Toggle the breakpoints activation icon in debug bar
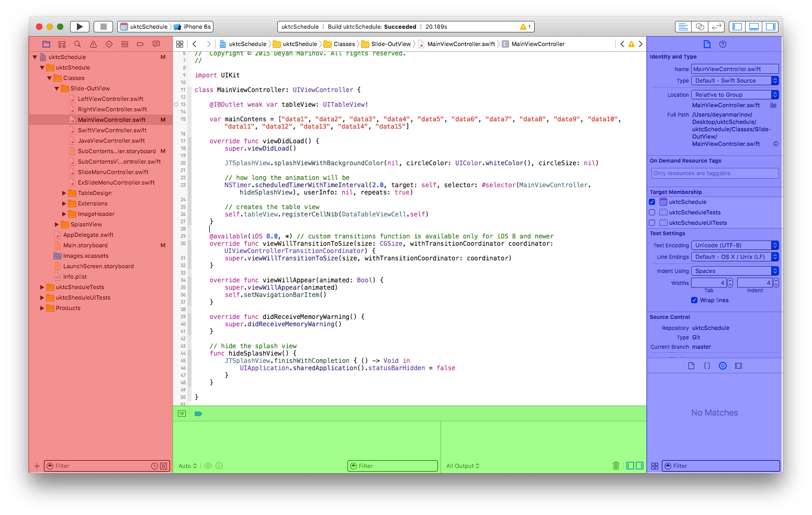 (x=198, y=414)
